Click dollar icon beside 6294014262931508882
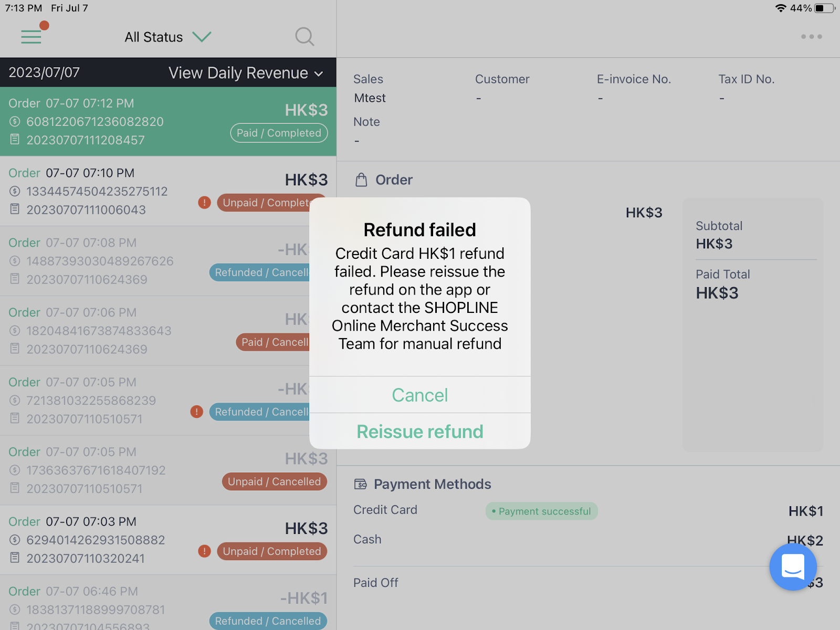The image size is (840, 630). click(15, 540)
